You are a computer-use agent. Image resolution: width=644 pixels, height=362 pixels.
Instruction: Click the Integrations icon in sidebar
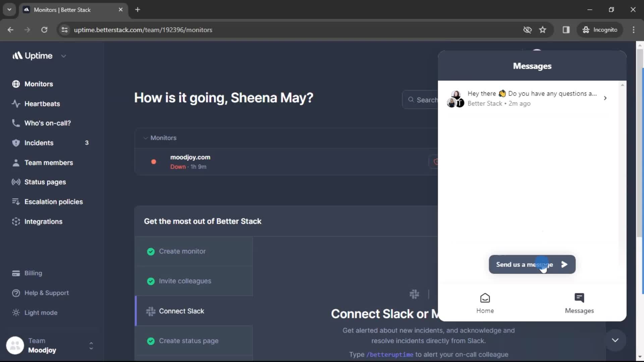tap(16, 222)
